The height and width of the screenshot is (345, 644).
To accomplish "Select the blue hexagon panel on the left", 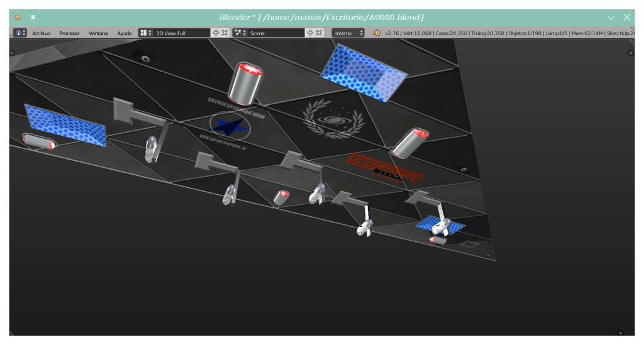I will [65, 125].
